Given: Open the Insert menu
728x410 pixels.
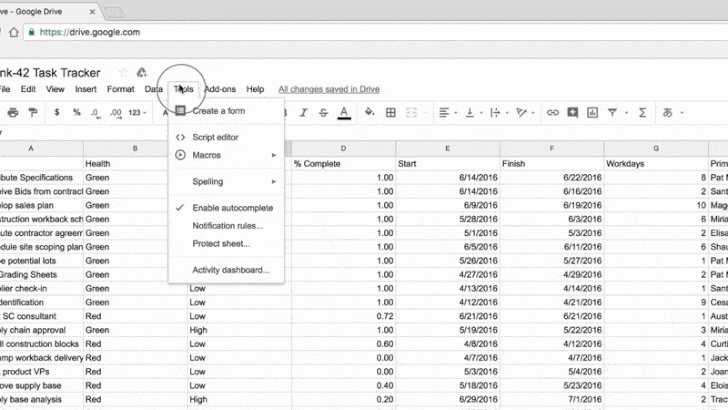Looking at the screenshot, I should point(86,89).
